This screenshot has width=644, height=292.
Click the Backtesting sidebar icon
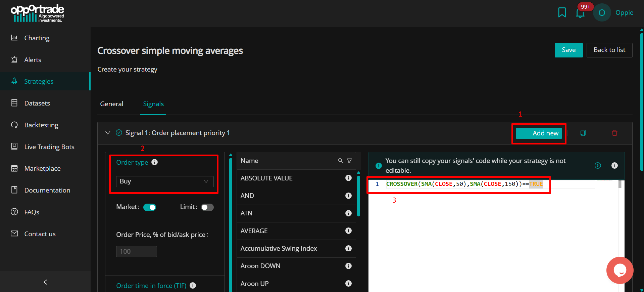pos(14,125)
